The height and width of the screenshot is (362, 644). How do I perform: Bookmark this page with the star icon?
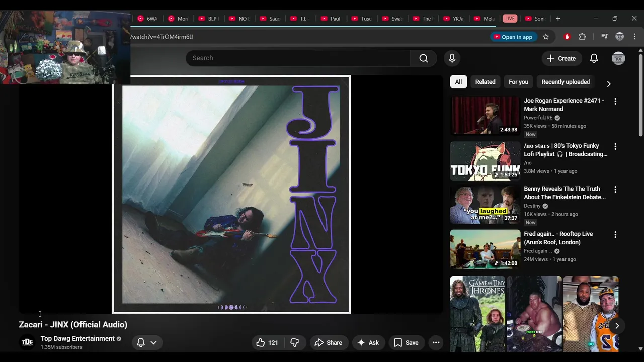click(546, 37)
